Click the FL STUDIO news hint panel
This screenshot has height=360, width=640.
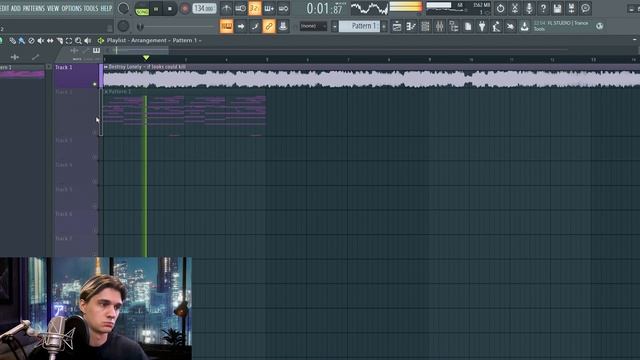coord(562,26)
